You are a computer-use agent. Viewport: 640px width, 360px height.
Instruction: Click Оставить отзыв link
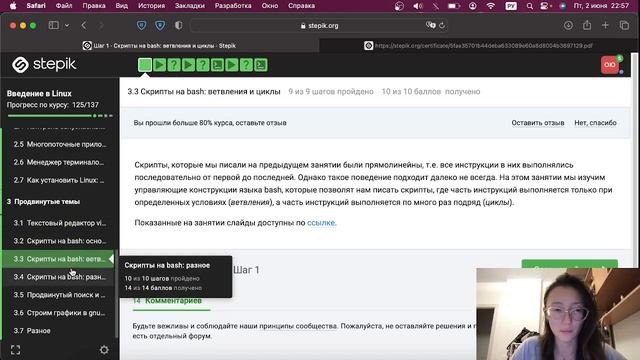[x=538, y=122]
